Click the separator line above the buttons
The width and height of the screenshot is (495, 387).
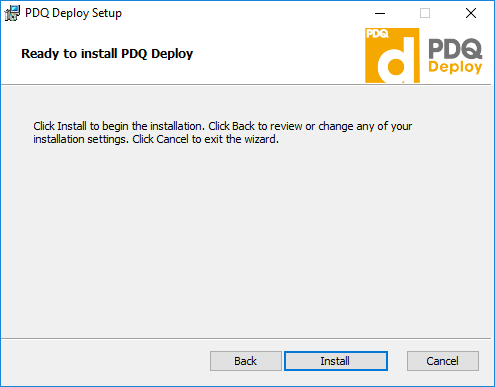246,339
